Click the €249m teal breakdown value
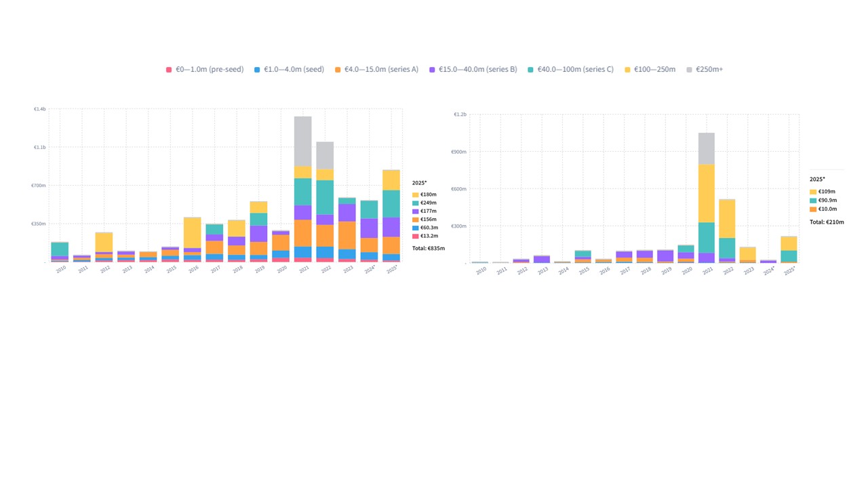The image size is (868, 488). (x=429, y=203)
